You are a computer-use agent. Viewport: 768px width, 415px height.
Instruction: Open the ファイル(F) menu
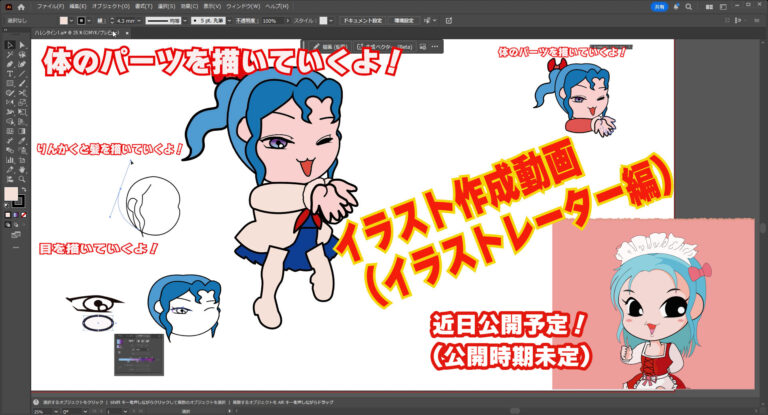tap(50, 6)
